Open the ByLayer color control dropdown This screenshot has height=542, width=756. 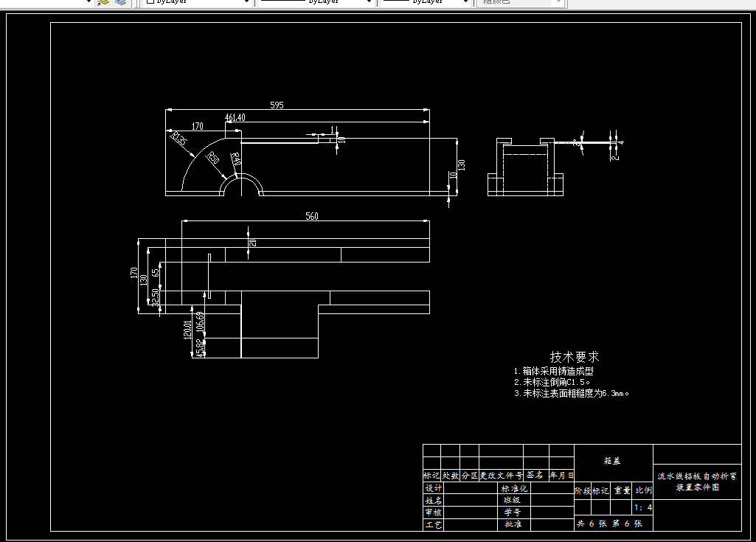(198, 2)
